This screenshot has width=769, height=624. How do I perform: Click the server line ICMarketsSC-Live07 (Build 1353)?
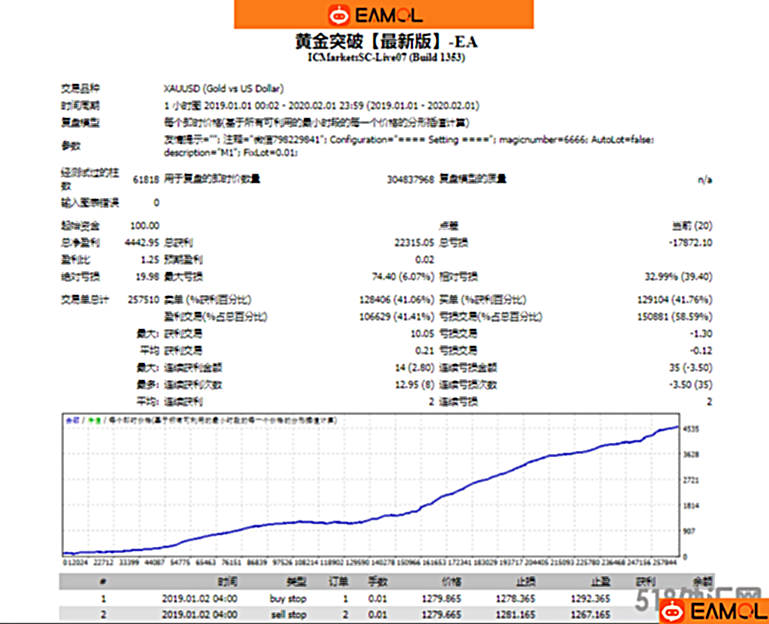386,57
